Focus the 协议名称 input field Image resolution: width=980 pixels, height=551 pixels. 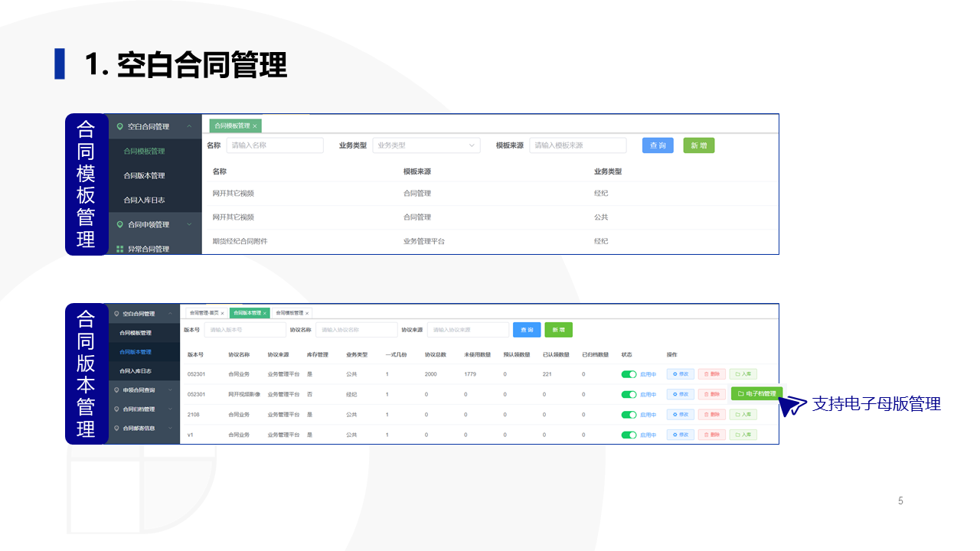coord(356,330)
